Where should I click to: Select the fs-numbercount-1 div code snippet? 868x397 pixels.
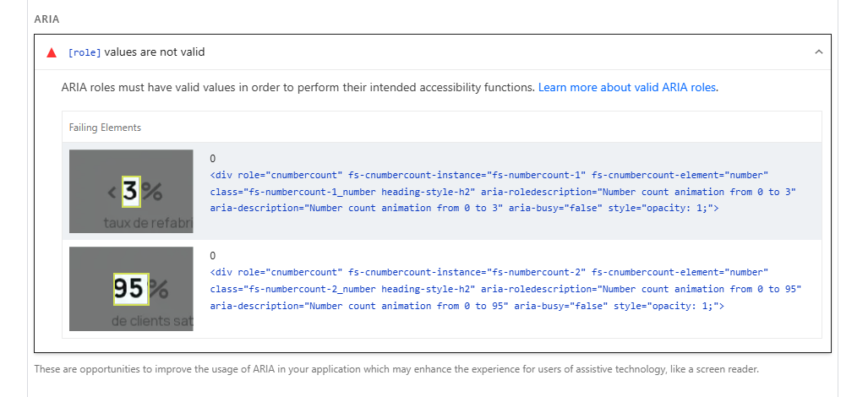(x=503, y=191)
